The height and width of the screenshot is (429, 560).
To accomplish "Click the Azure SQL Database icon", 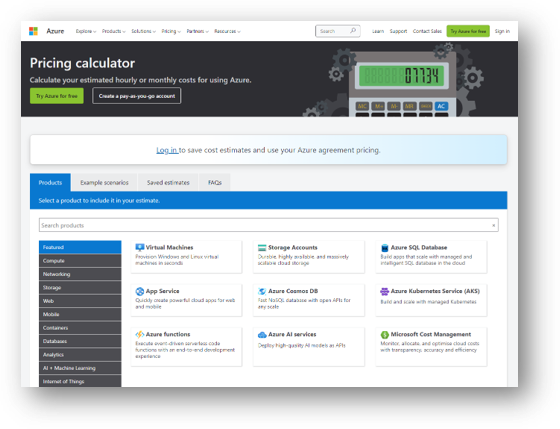I will click(385, 248).
